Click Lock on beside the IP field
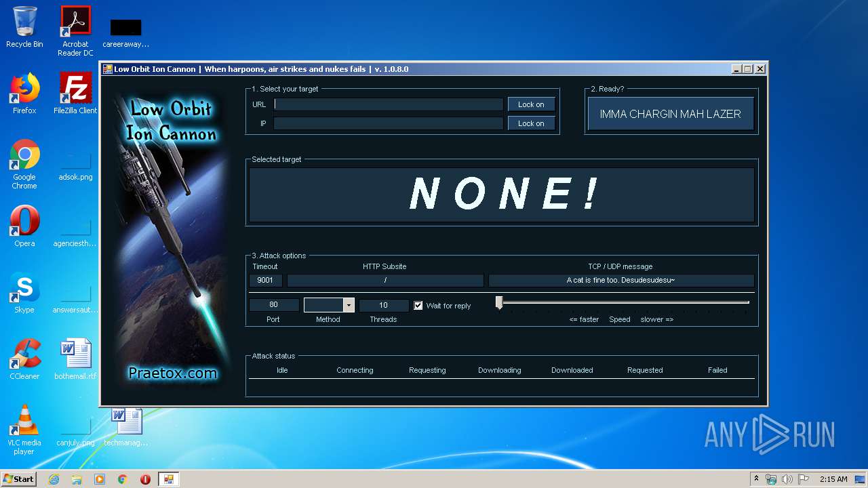 532,123
